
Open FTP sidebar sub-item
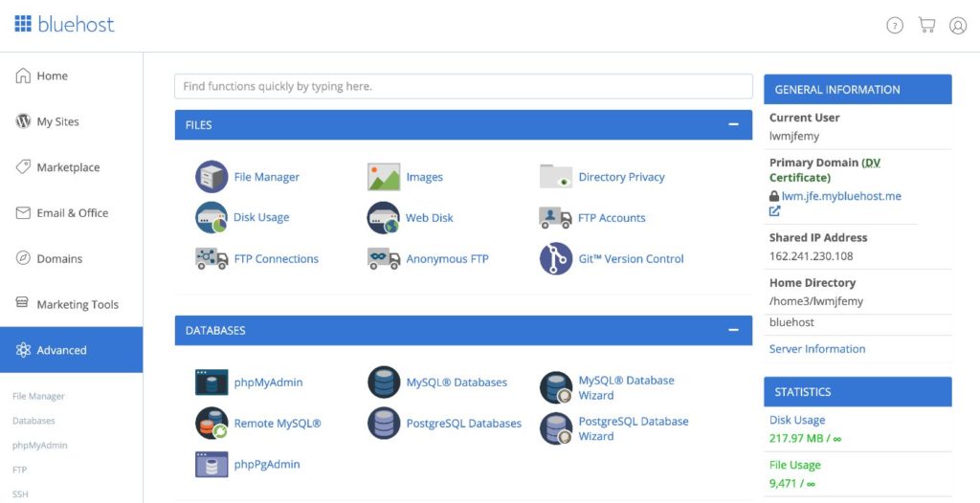(19, 470)
